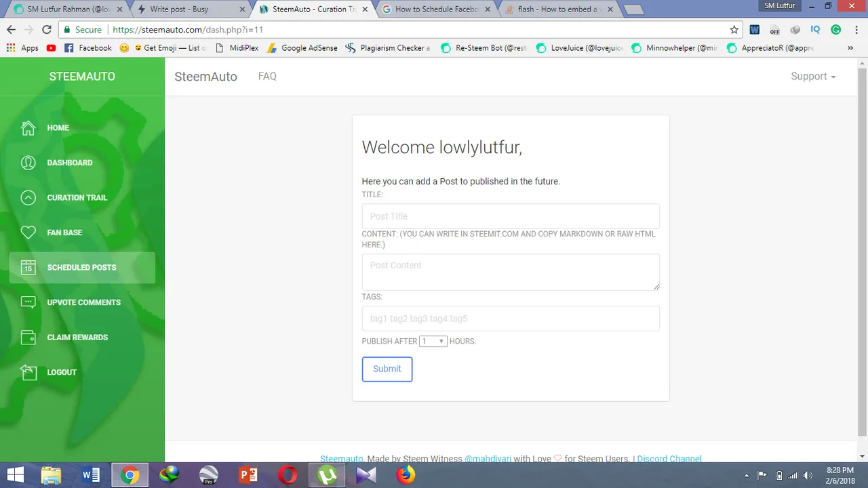Reload the page in Chrome
The height and width of the screenshot is (488, 868).
coord(47,30)
